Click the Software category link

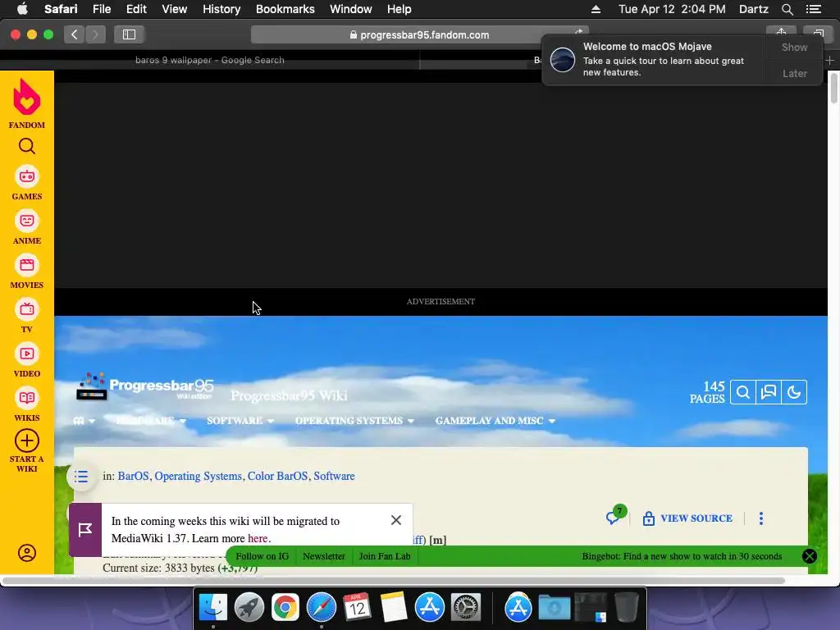tap(335, 477)
